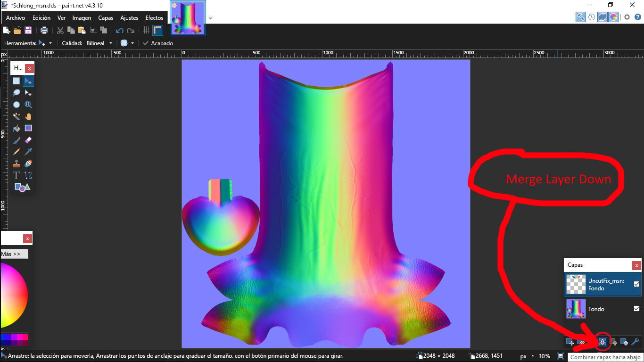This screenshot has height=362, width=644.
Task: Select the Gradient tool
Action: [28, 128]
